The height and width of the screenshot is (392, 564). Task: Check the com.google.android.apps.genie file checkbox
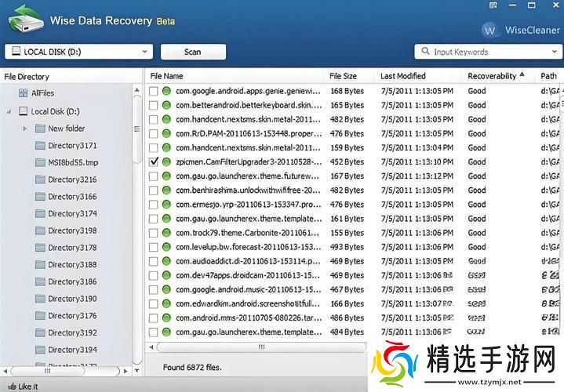154,91
